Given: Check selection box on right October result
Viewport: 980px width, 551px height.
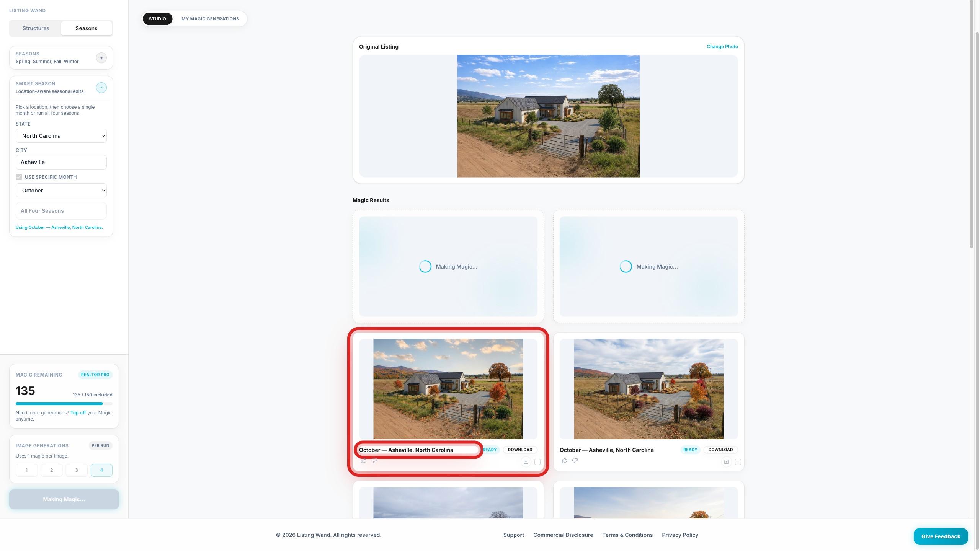Looking at the screenshot, I should click(x=738, y=462).
